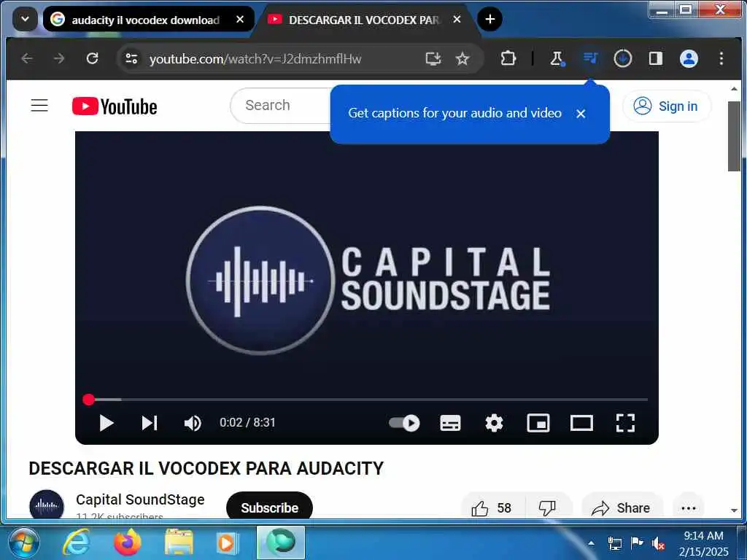This screenshot has height=560, width=747.
Task: Select the DESCARGAR IL VOCODEX YouTube tab
Action: (x=365, y=20)
